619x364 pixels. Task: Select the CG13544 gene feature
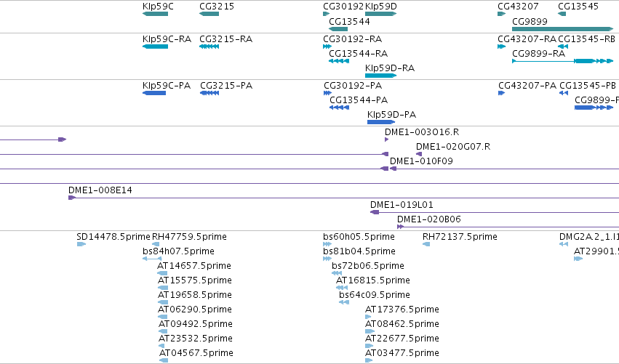tap(338, 29)
